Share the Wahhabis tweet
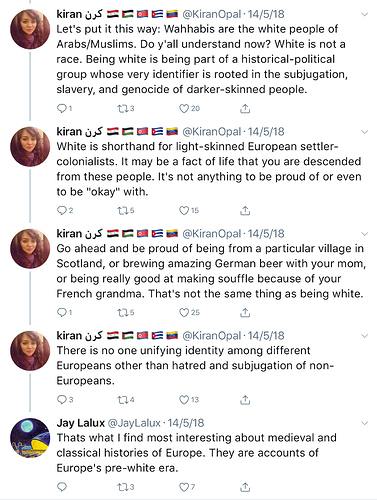The width and height of the screenshot is (377, 500). (x=245, y=108)
